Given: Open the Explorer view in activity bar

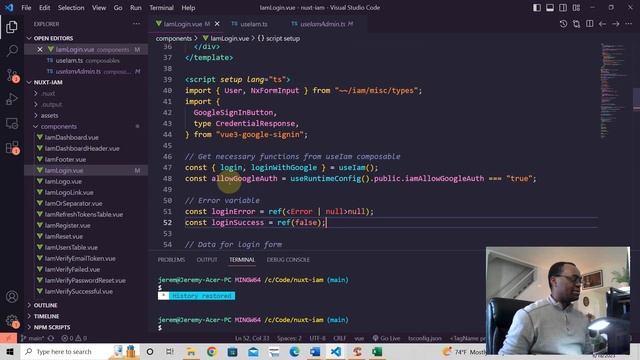Looking at the screenshot, I should [12, 27].
